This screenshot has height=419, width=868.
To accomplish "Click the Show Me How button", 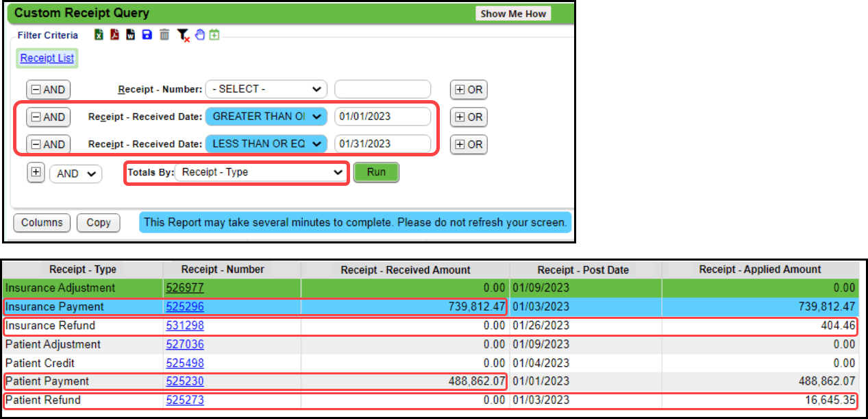I will tap(512, 13).
